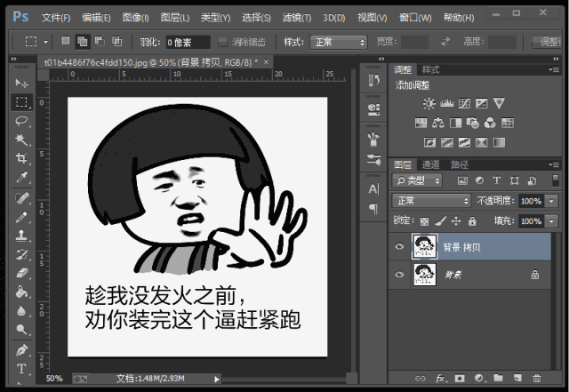Image resolution: width=569 pixels, height=392 pixels.
Task: Open the Paragraph panel icon
Action: pos(373,209)
